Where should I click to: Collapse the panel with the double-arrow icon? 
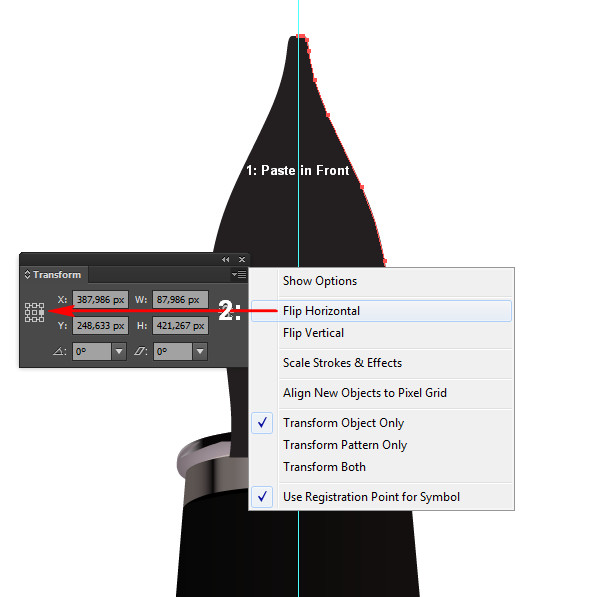[225, 259]
